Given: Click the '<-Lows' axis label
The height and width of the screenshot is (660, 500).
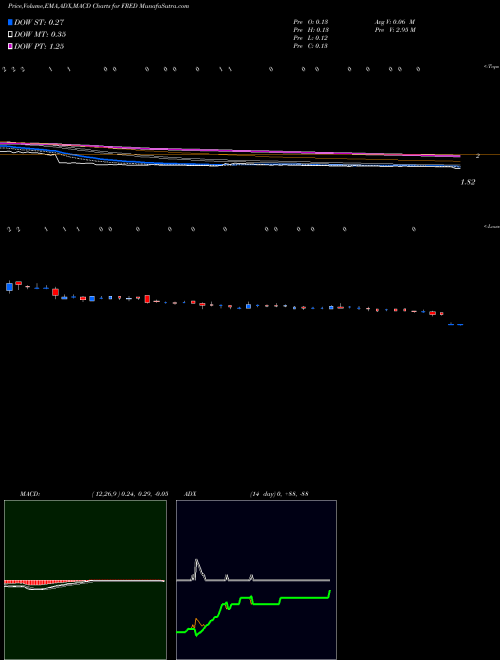Looking at the screenshot, I should (492, 227).
